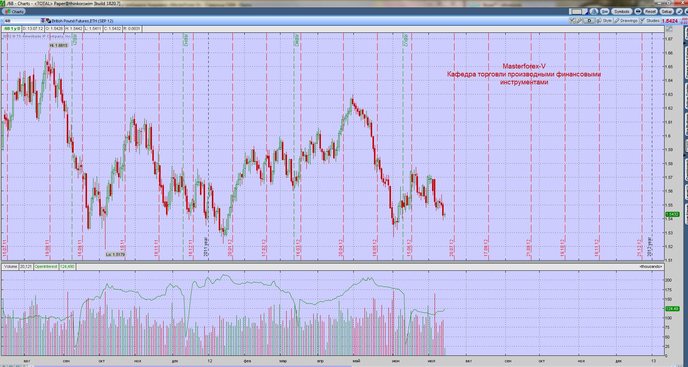This screenshot has width=688, height=367.
Task: Select the D aggregation period button
Action: (589, 21)
